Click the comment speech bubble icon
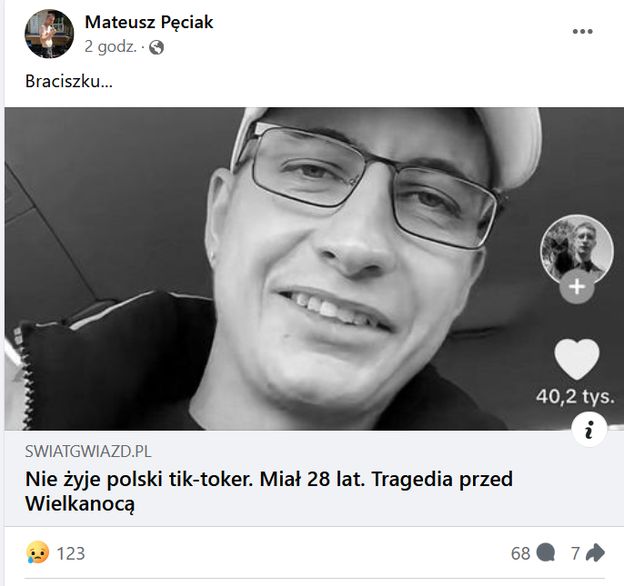Viewport: 624px width, 586px height. (546, 553)
